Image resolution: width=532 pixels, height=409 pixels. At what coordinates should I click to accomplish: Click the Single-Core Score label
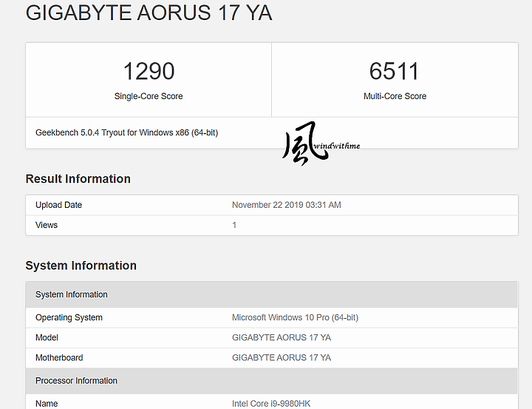(149, 96)
